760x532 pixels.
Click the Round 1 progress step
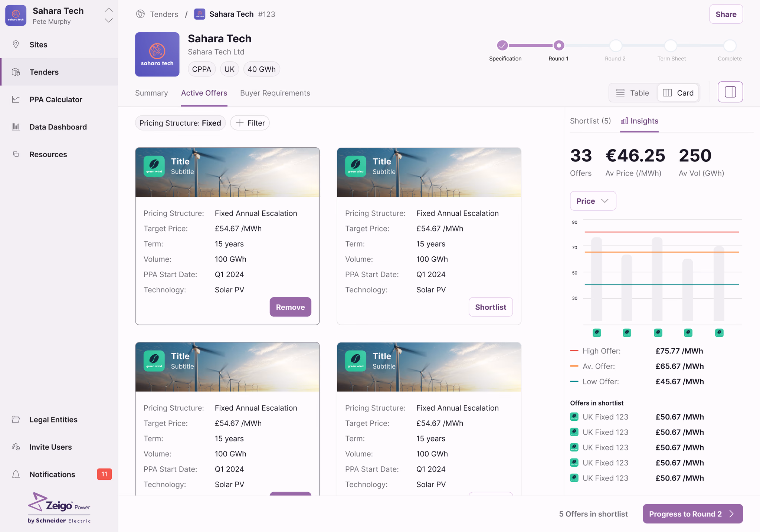pyautogui.click(x=558, y=45)
